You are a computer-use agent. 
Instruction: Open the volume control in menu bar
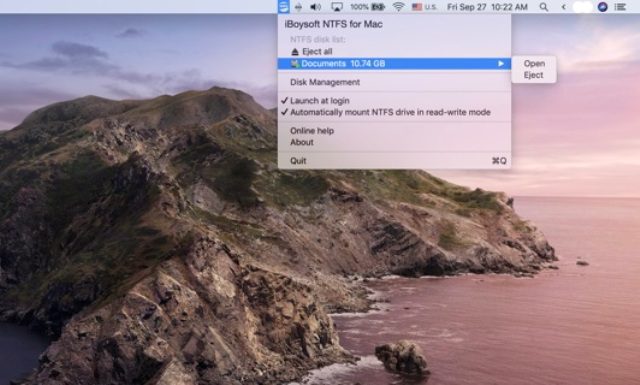(x=315, y=7)
